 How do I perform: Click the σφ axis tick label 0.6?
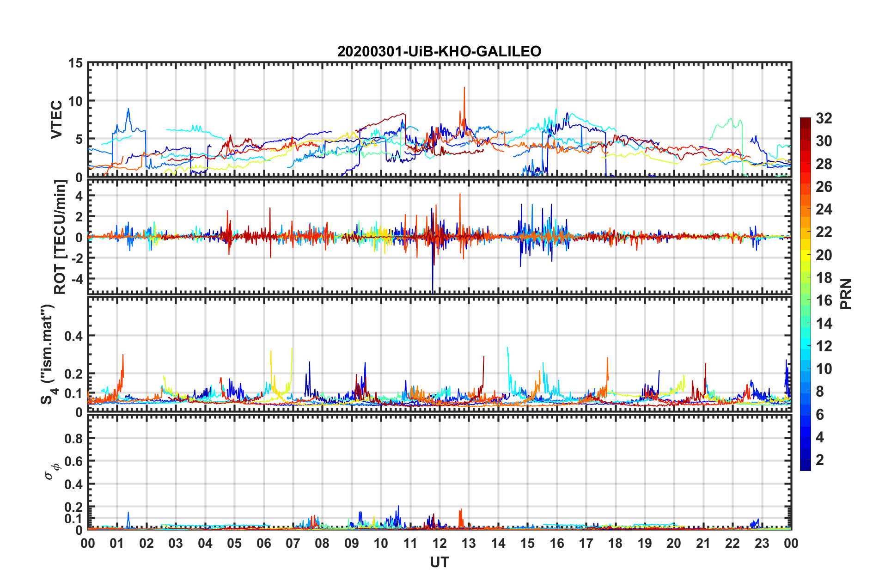[x=74, y=461]
